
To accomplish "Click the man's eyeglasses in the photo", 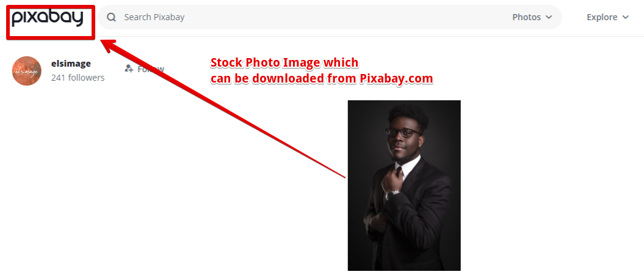I will [x=403, y=132].
